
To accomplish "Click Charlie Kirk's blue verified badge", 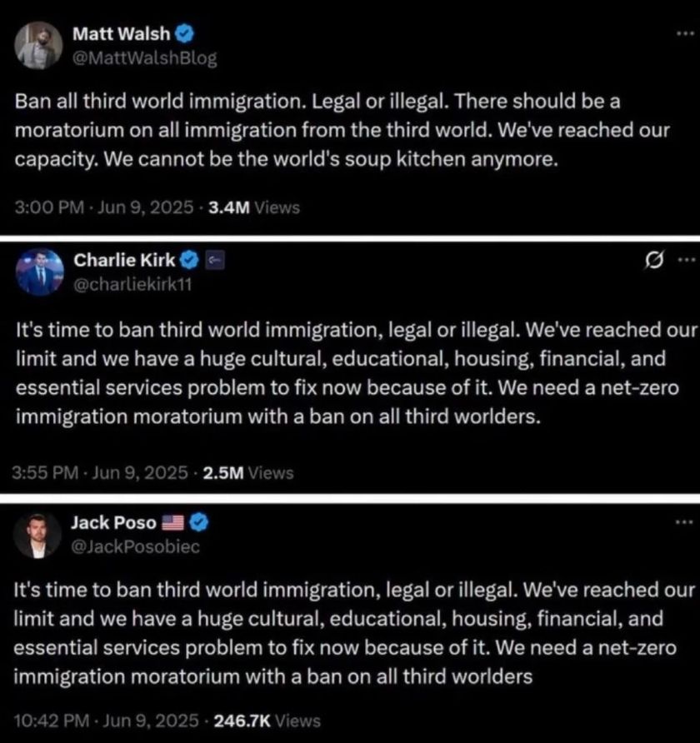I will tap(190, 261).
